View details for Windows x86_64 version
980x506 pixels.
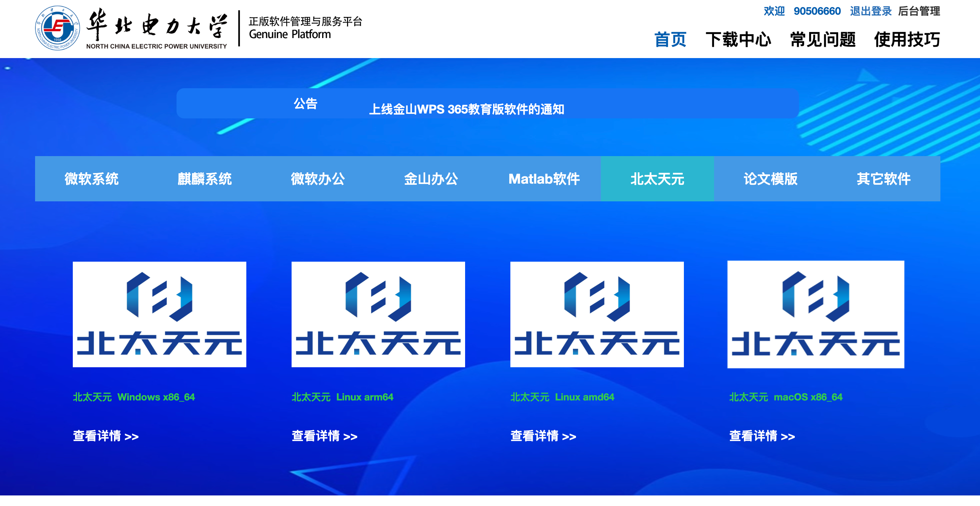pos(106,436)
